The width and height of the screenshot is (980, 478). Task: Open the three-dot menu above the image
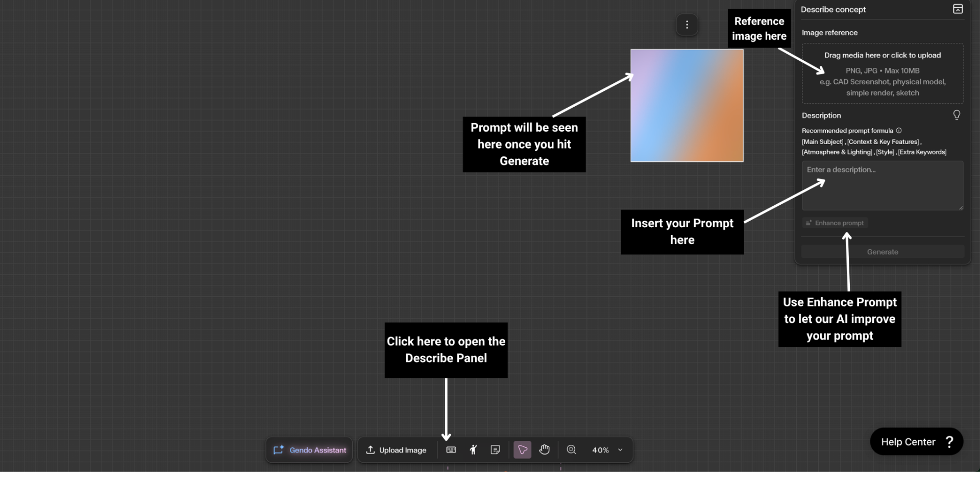pyautogui.click(x=687, y=25)
